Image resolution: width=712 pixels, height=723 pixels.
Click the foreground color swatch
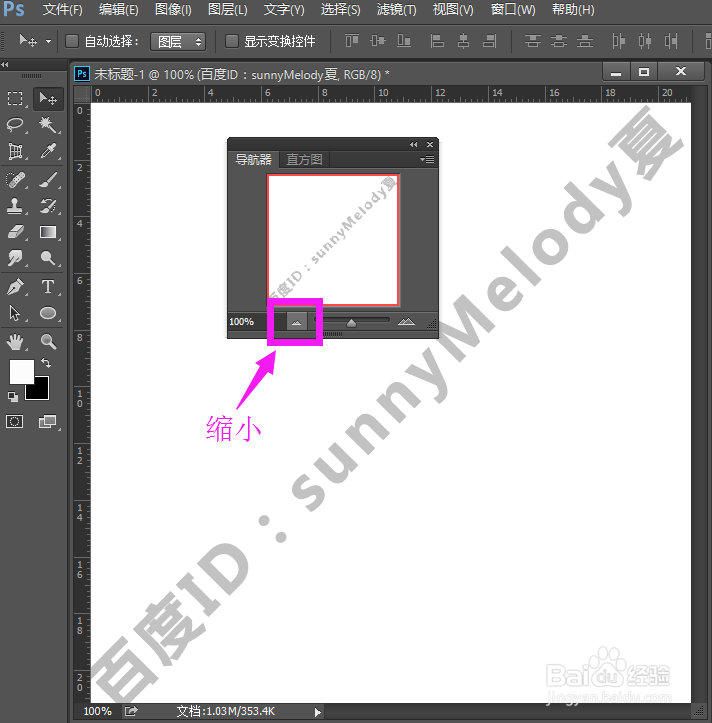click(20, 370)
